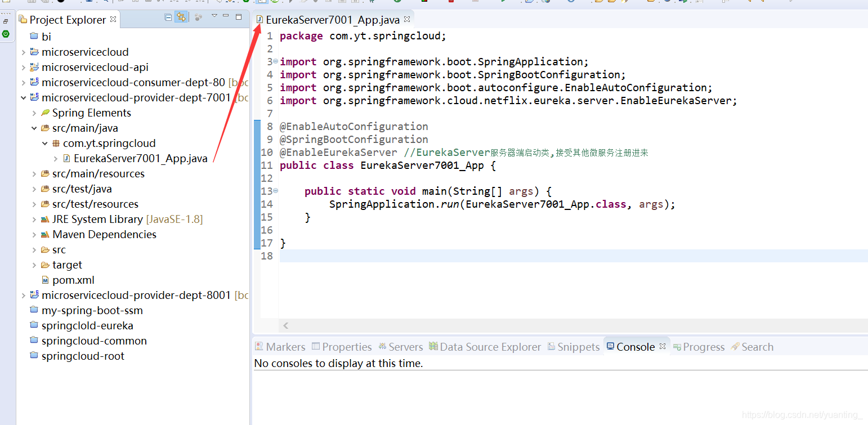Click the SpringApplication.run code line
The height and width of the screenshot is (425, 868).
[x=502, y=204]
